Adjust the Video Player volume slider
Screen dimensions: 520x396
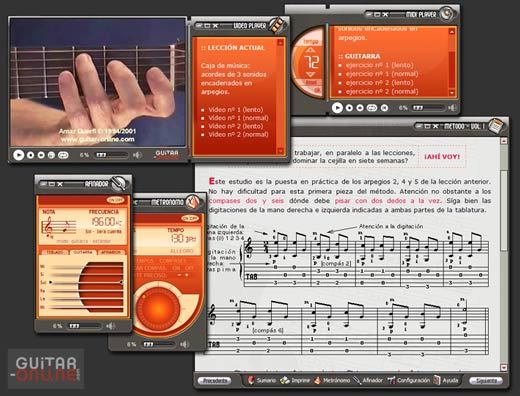tap(112, 155)
